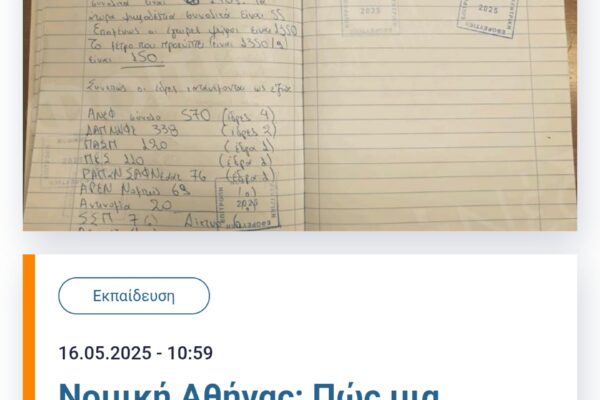Click the orange accent bar of the article card

[x=29, y=327]
